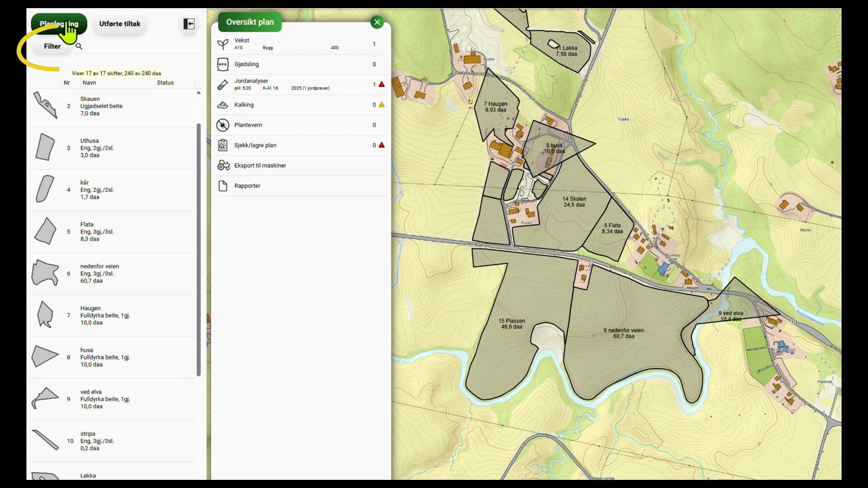The width and height of the screenshot is (868, 488).
Task: Sort the list by the Nr column
Action: pyautogui.click(x=67, y=83)
